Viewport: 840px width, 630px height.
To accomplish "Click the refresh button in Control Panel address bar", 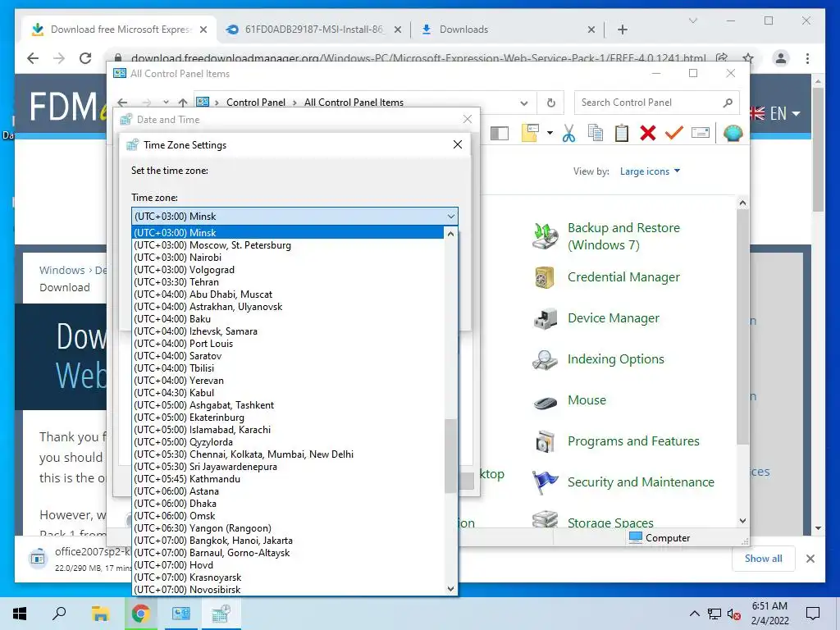I will (x=550, y=103).
